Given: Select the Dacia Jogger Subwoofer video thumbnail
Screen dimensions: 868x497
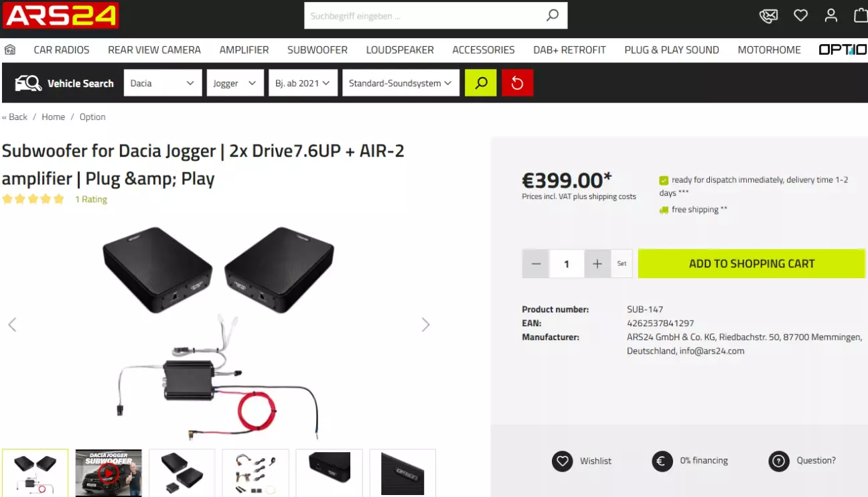Looking at the screenshot, I should 108,473.
